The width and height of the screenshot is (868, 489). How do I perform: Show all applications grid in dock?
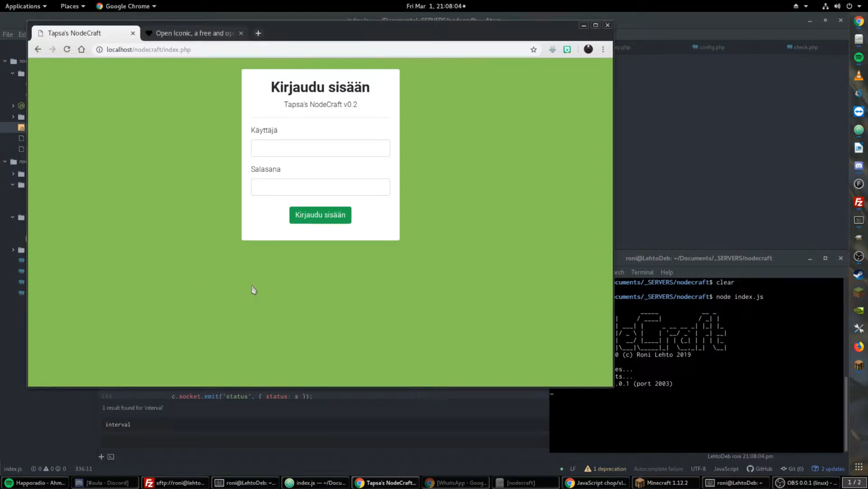pos(859,467)
